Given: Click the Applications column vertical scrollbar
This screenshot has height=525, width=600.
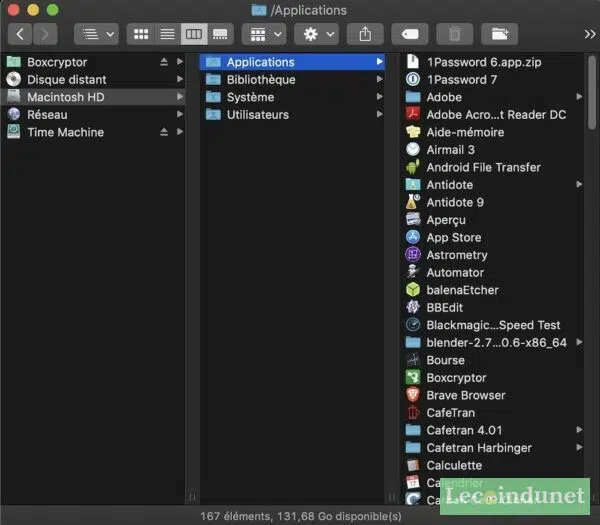Looking at the screenshot, I should [592, 93].
